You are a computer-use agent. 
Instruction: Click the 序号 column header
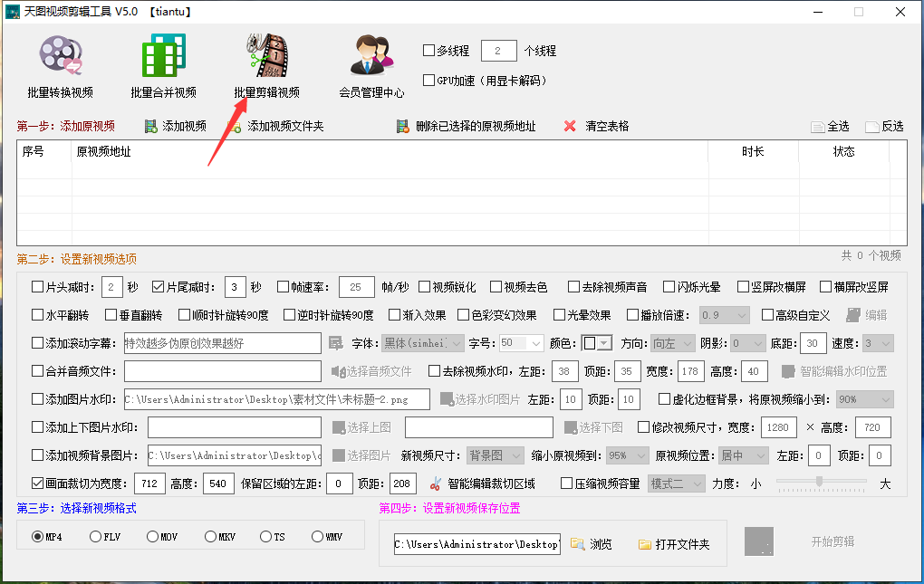coord(33,151)
